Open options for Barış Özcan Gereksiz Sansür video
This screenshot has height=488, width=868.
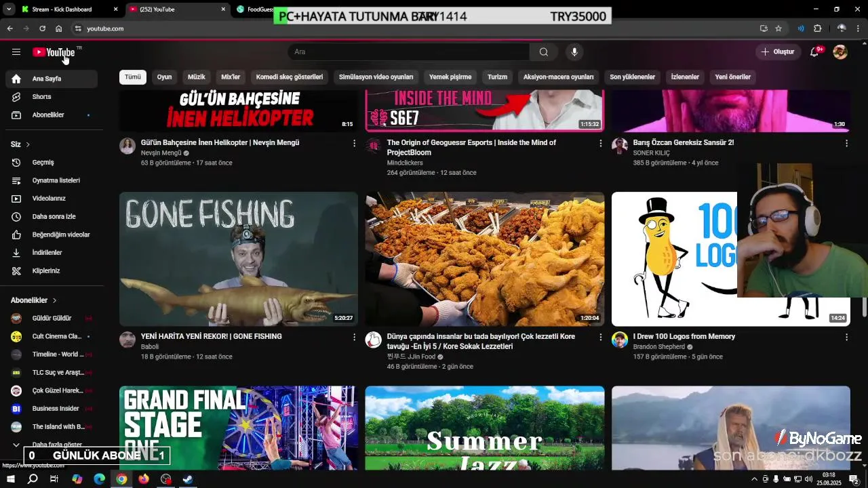click(846, 143)
